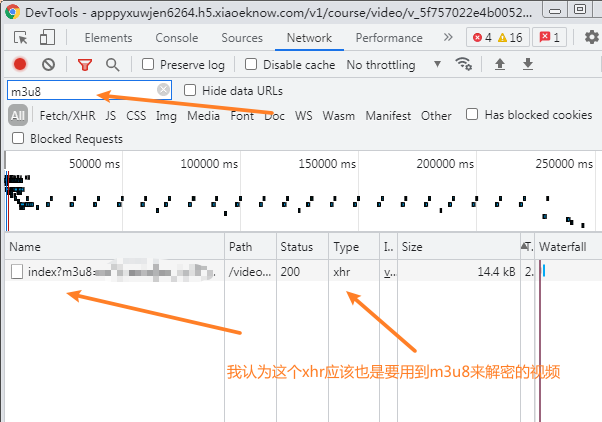
Task: Open Waterfall column header options
Action: pos(568,247)
